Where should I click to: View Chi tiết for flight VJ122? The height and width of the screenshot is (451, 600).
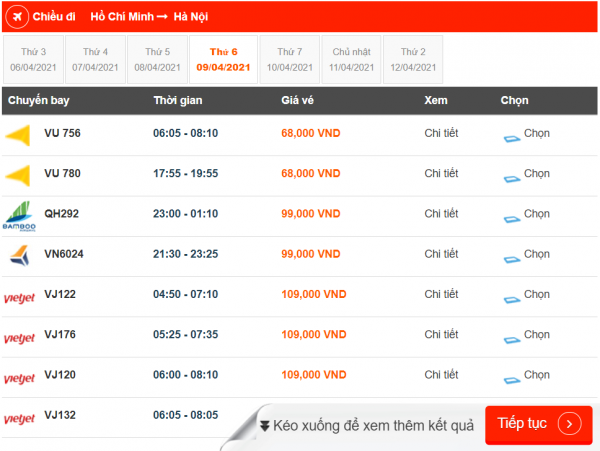click(x=441, y=294)
